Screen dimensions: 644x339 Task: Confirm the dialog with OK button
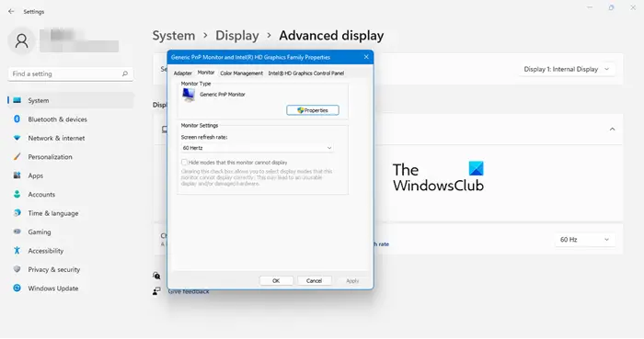pos(276,281)
